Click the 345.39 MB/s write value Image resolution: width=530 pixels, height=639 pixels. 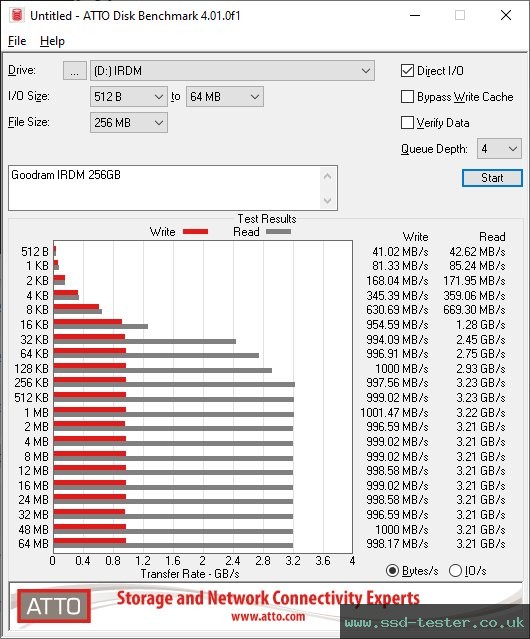pyautogui.click(x=397, y=295)
